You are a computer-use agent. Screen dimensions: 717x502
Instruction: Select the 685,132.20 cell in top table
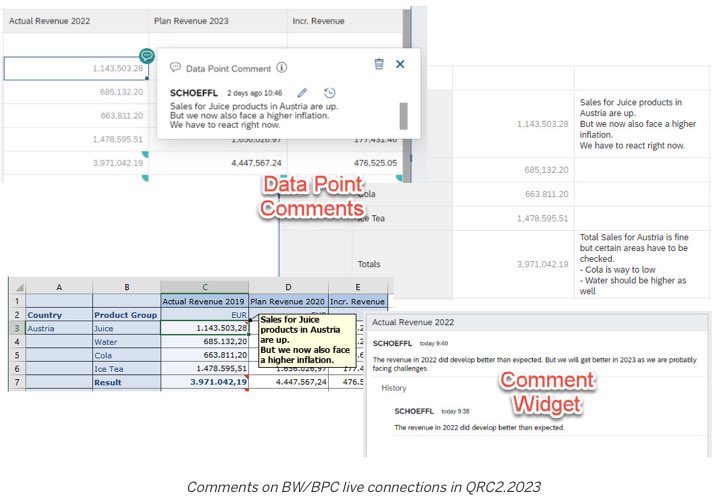[76, 92]
